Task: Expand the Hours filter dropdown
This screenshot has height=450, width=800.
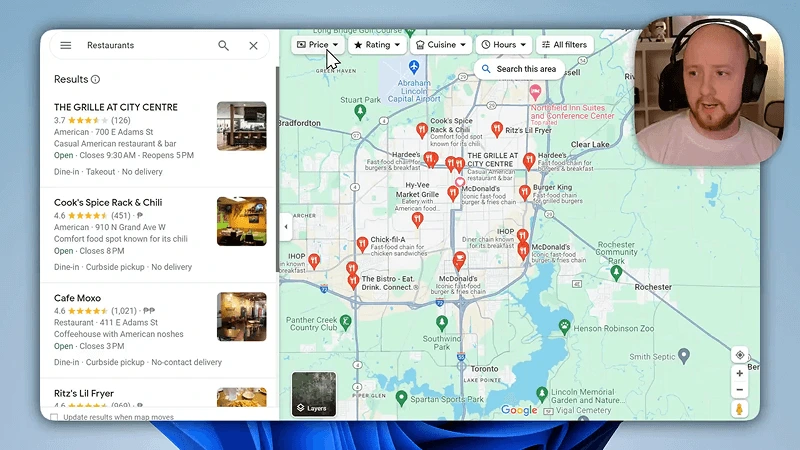Action: click(x=504, y=45)
